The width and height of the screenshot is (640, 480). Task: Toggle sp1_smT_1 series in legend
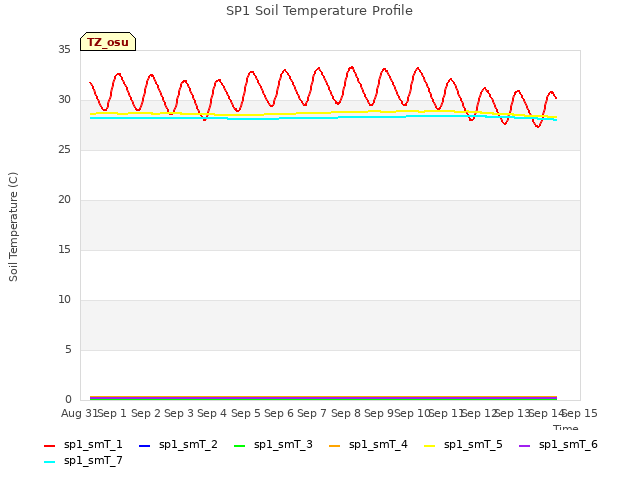[x=83, y=444]
